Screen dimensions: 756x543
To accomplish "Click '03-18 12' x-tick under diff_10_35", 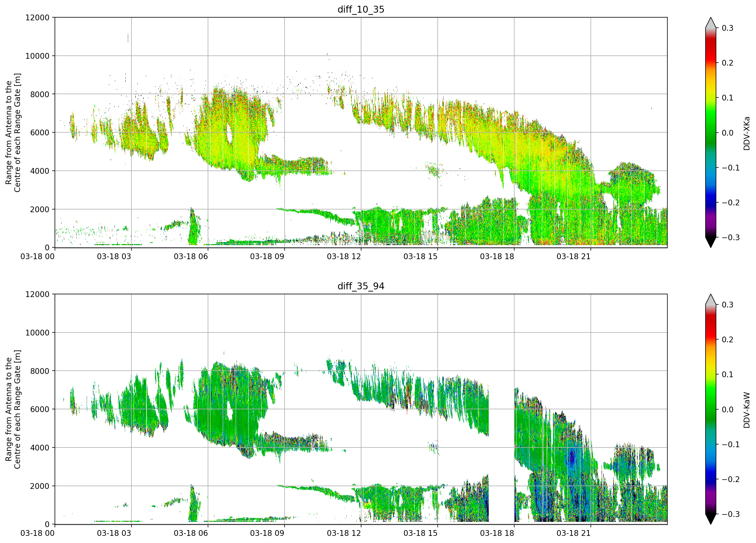I will 344,256.
